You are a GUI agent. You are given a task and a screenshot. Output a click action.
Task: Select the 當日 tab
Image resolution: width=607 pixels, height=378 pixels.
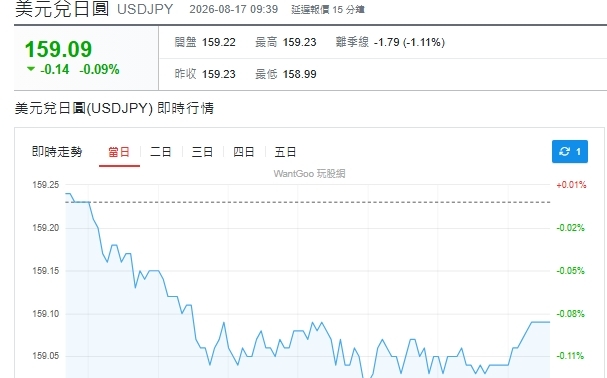coord(119,152)
